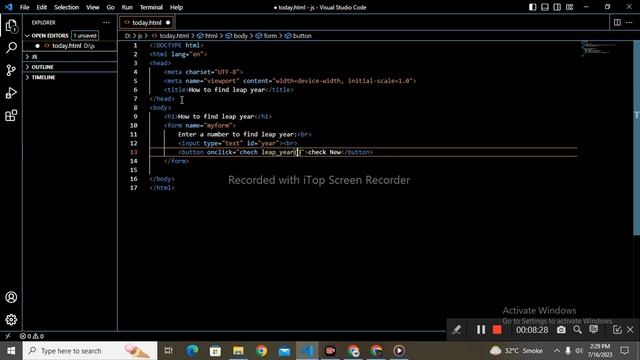Click the Windows Start button
Image resolution: width=640 pixels, height=360 pixels.
(11, 351)
